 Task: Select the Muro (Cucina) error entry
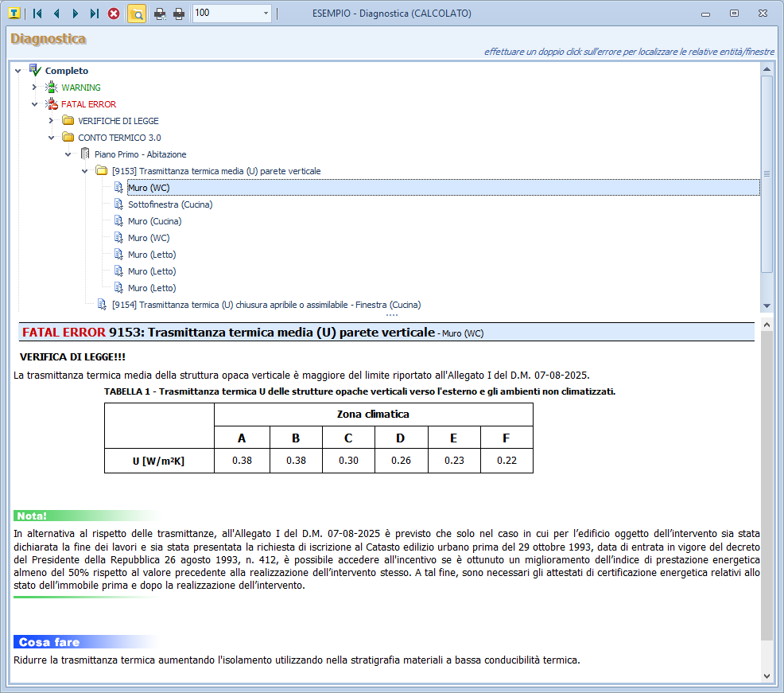click(x=154, y=221)
